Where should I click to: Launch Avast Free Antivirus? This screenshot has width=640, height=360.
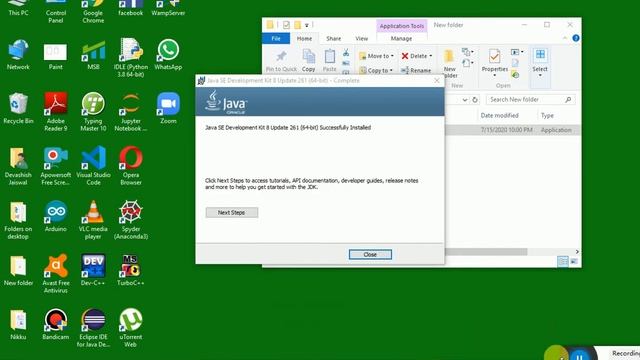[x=56, y=274]
